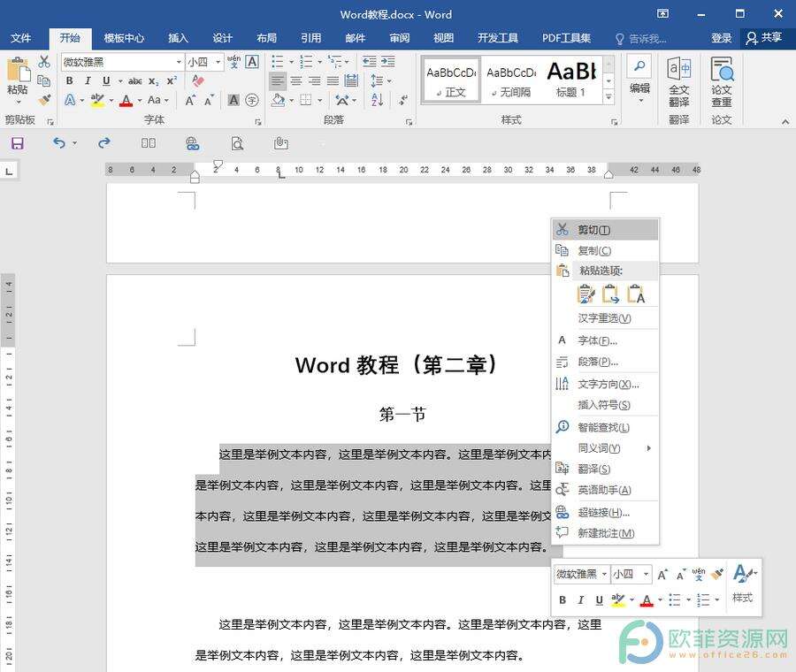Apply distributed alignment to the paragraph
796x672 pixels.
click(351, 80)
